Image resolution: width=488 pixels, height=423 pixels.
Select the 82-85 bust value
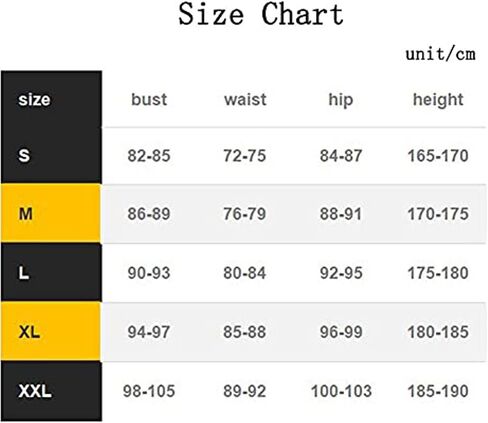(149, 156)
